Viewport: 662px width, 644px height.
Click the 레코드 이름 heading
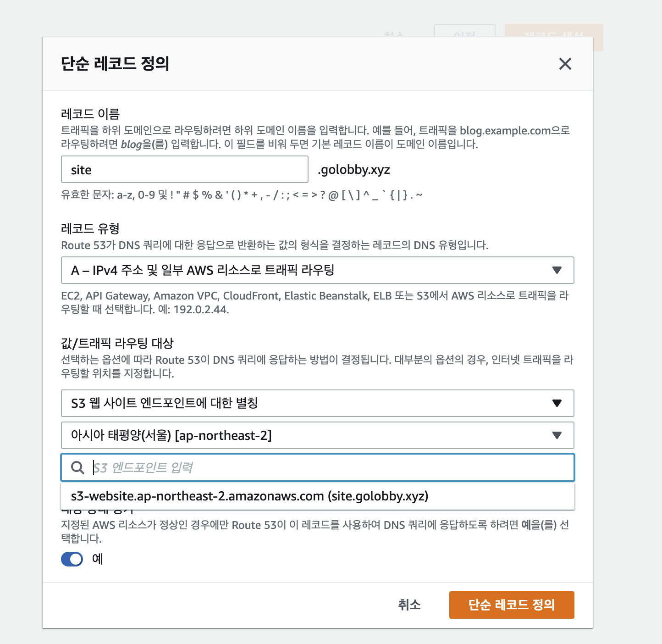coord(90,114)
